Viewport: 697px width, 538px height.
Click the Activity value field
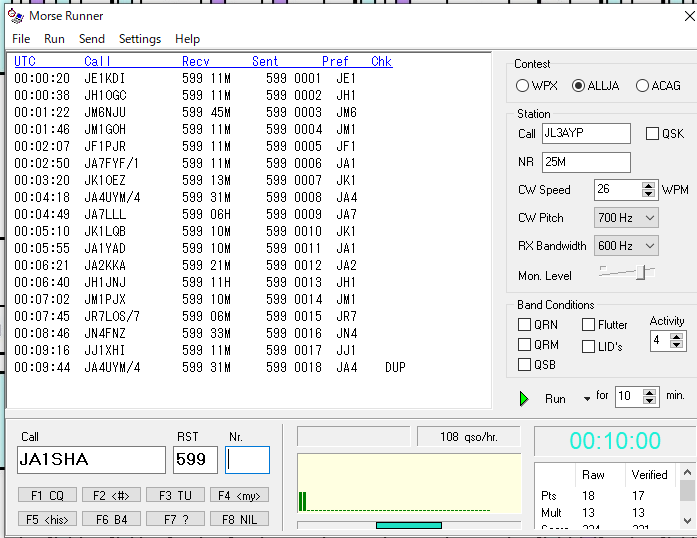660,341
